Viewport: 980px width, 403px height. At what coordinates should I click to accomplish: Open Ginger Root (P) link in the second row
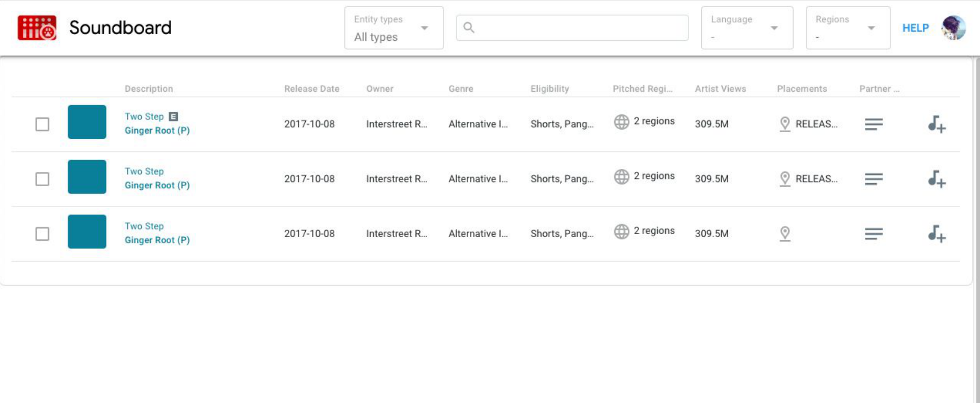pos(157,186)
